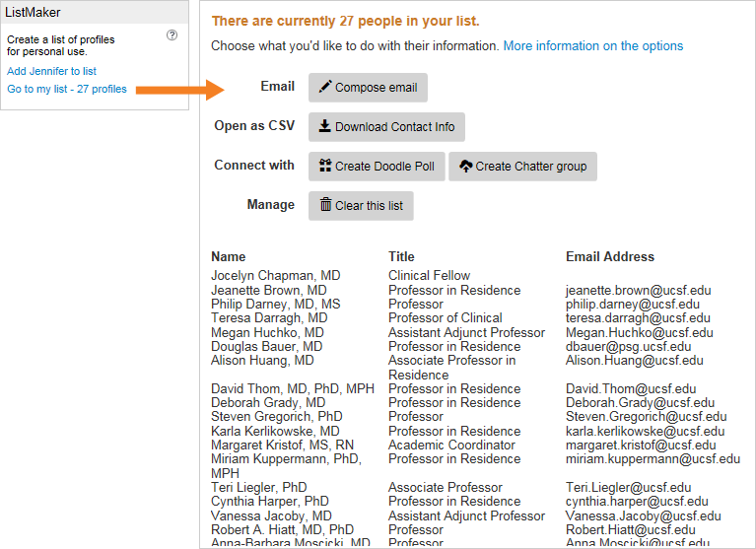The height and width of the screenshot is (549, 756).
Task: Click the name Teresa Darragh, MD
Action: click(269, 318)
